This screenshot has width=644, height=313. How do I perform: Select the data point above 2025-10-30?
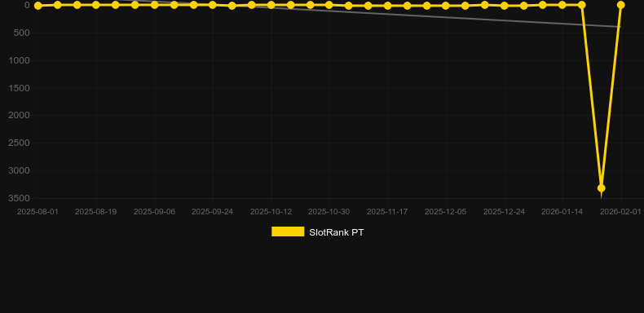(x=329, y=5)
